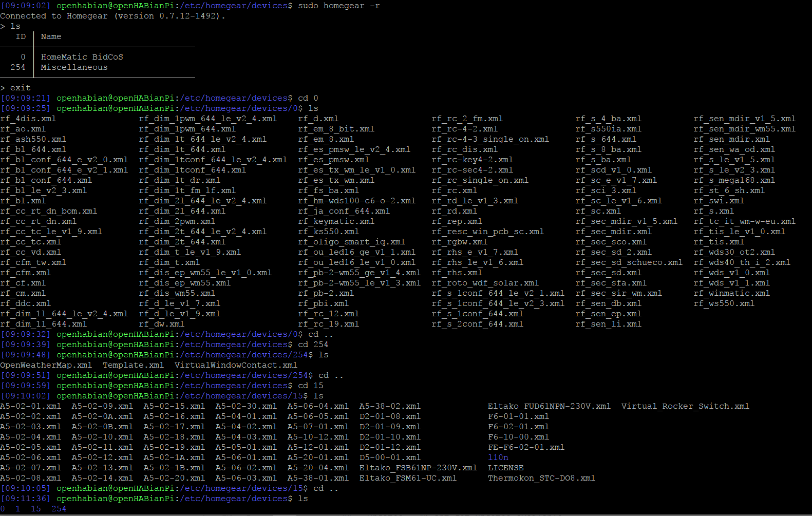
Task: Click on rf_roto_wdf_solar.xml
Action: 485,283
